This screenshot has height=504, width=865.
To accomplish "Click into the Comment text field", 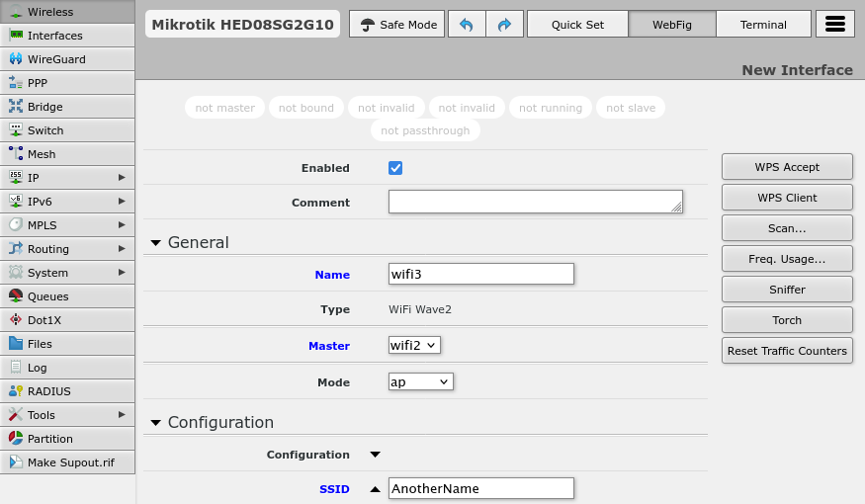I will pyautogui.click(x=535, y=202).
